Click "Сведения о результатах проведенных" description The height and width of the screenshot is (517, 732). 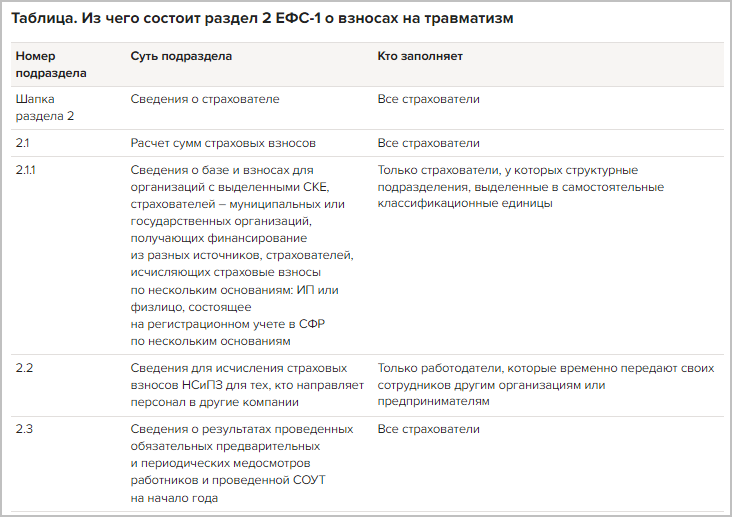(241, 429)
